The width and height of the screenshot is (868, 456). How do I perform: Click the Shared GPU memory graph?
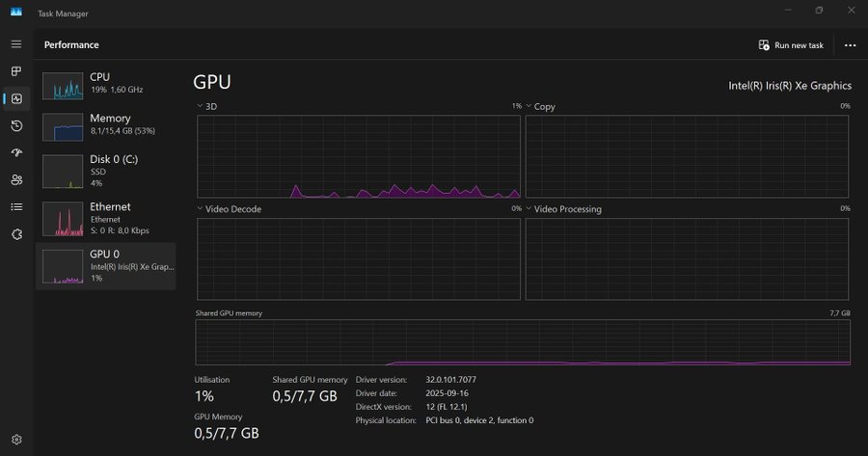coord(523,343)
